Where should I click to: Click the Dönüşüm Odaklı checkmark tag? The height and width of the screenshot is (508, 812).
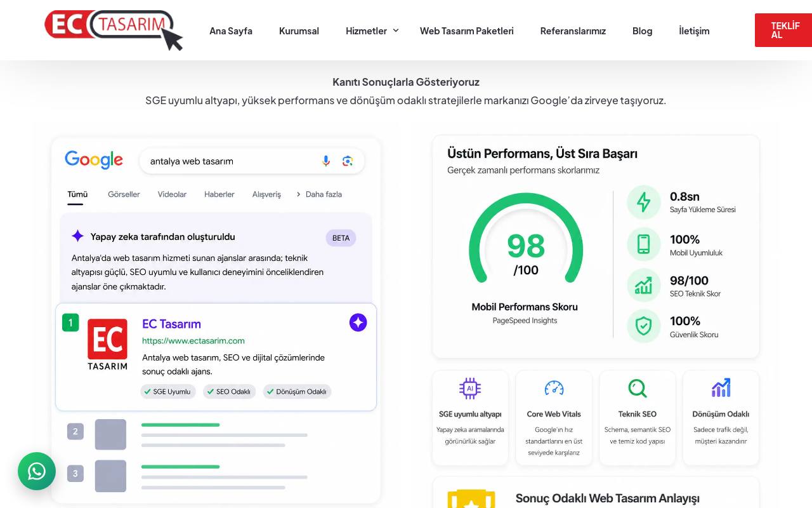297,391
